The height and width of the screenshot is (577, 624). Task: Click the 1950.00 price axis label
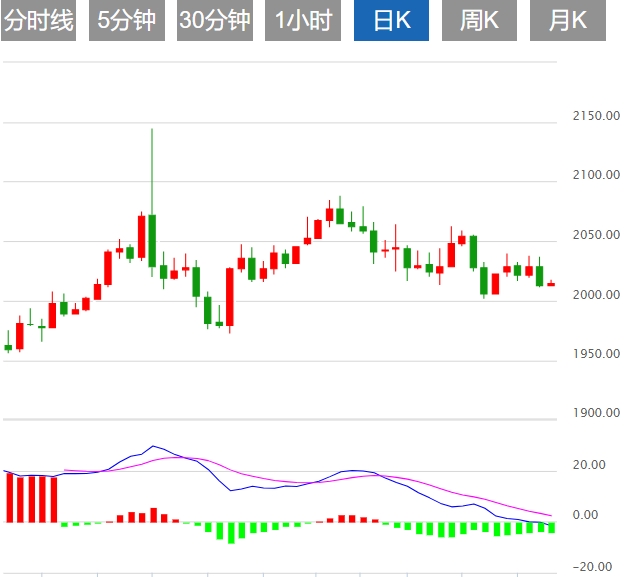(596, 354)
